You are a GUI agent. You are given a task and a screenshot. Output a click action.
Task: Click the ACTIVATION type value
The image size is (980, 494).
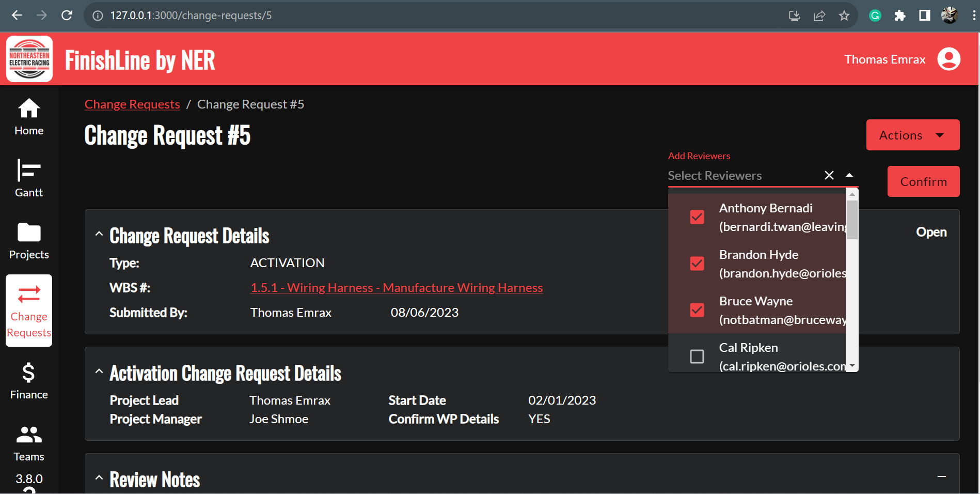288,263
